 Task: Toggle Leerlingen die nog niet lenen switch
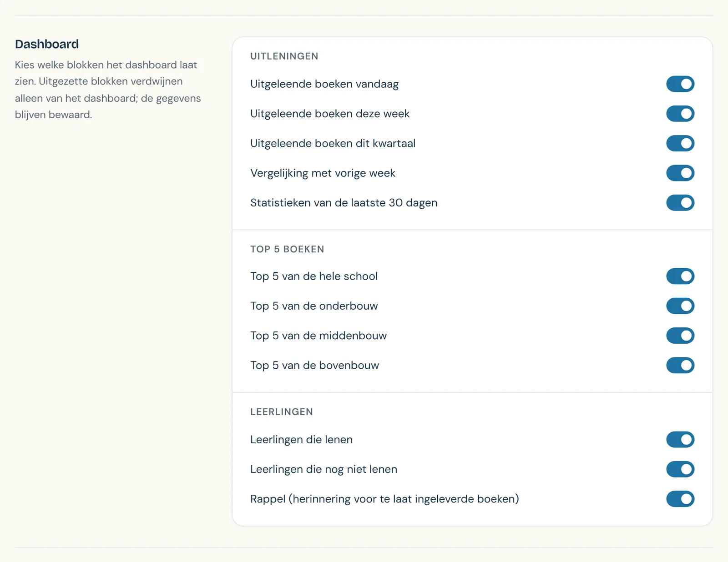pyautogui.click(x=680, y=469)
